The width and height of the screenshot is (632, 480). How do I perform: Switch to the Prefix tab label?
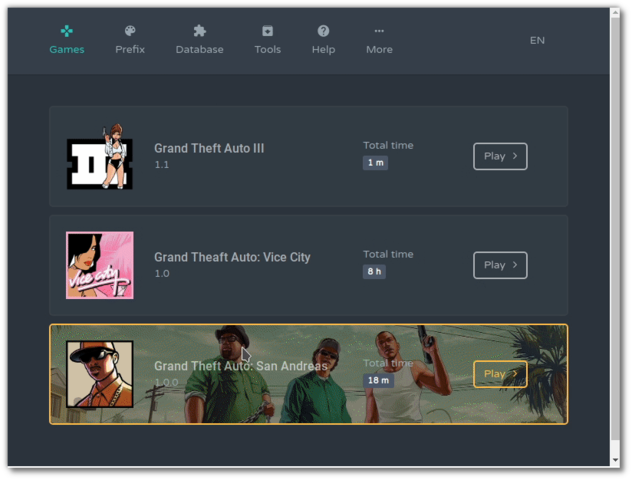tap(130, 50)
